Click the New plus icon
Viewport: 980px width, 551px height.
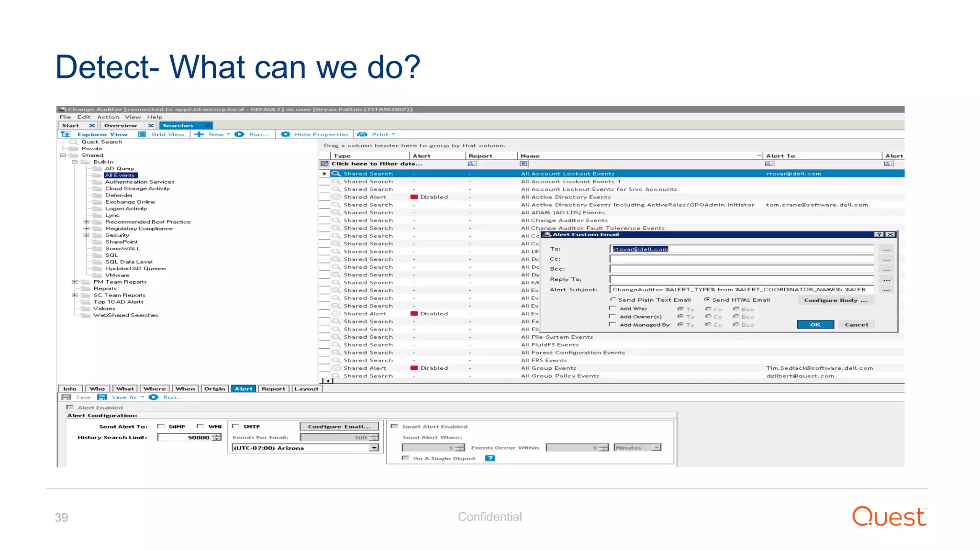[x=199, y=134]
